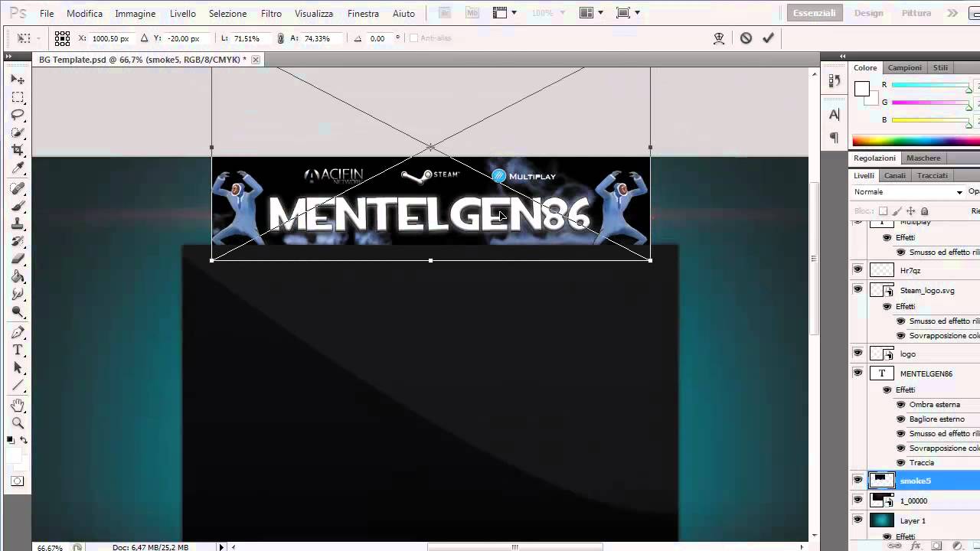Click the X position field
This screenshot has height=551, width=980.
click(110, 38)
